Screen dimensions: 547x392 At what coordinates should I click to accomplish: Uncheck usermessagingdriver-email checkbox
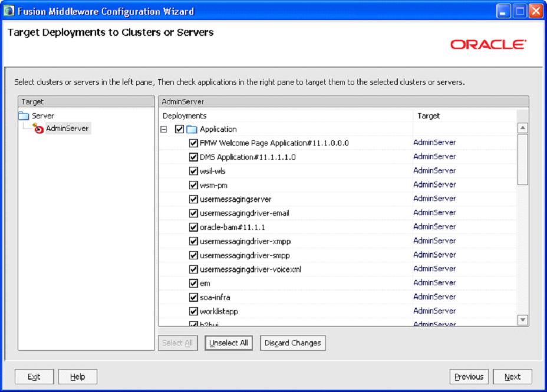(193, 213)
